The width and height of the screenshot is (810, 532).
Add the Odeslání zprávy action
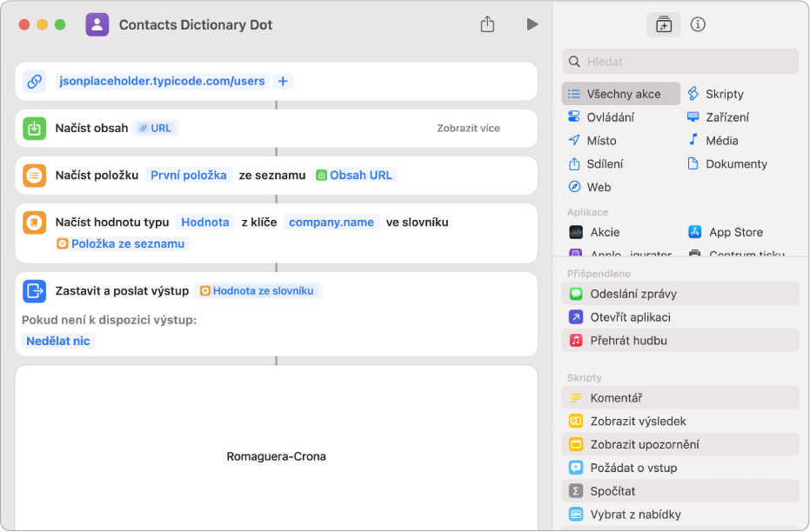point(633,294)
